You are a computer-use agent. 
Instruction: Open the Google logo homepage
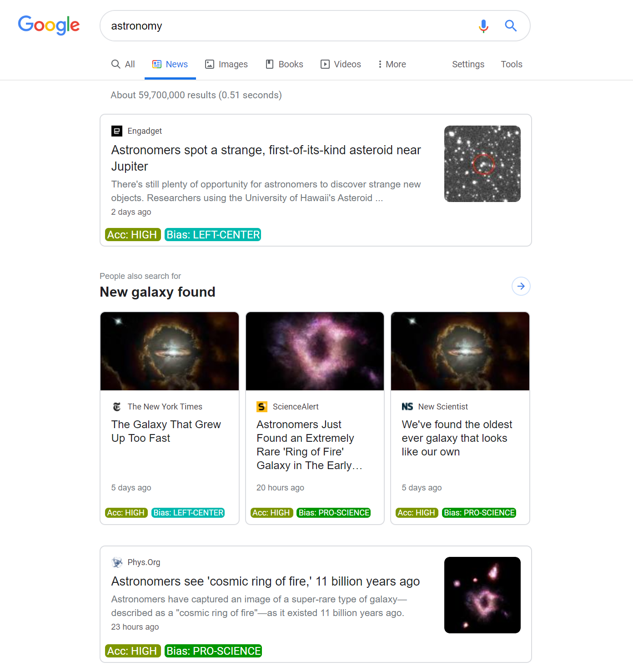tap(49, 25)
